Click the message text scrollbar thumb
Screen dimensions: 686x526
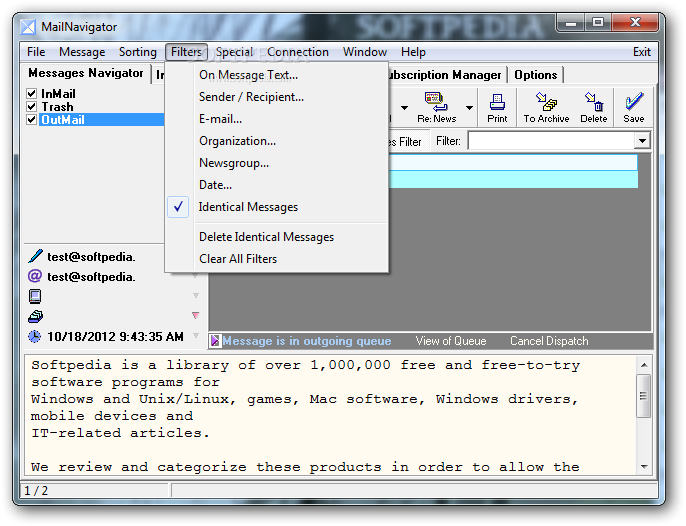(644, 396)
